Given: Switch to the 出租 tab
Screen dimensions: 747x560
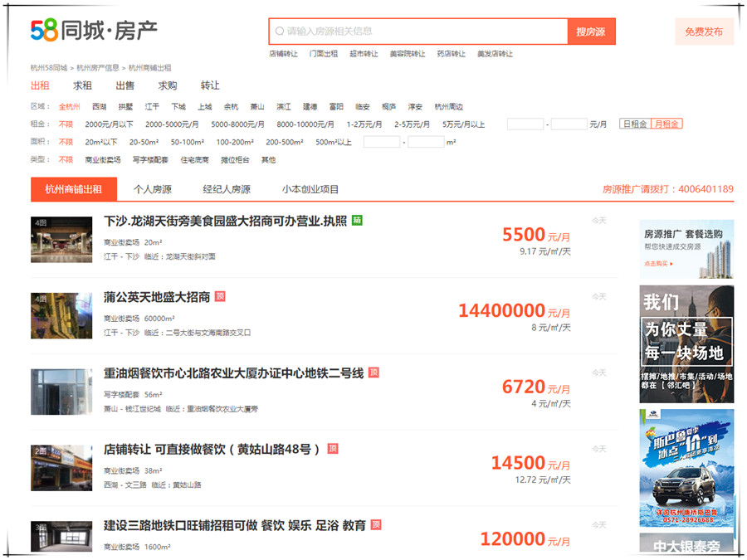Looking at the screenshot, I should pyautogui.click(x=40, y=85).
